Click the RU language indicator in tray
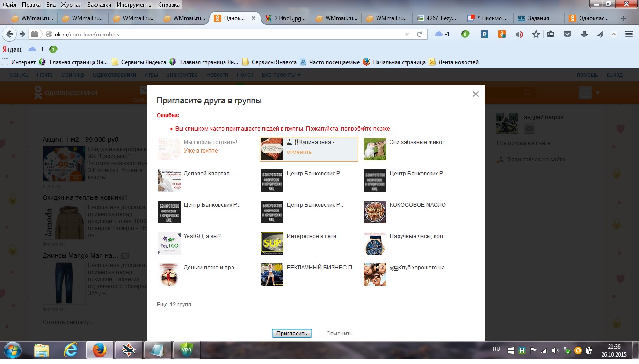Screen dimensions: 639x364 click(496, 349)
